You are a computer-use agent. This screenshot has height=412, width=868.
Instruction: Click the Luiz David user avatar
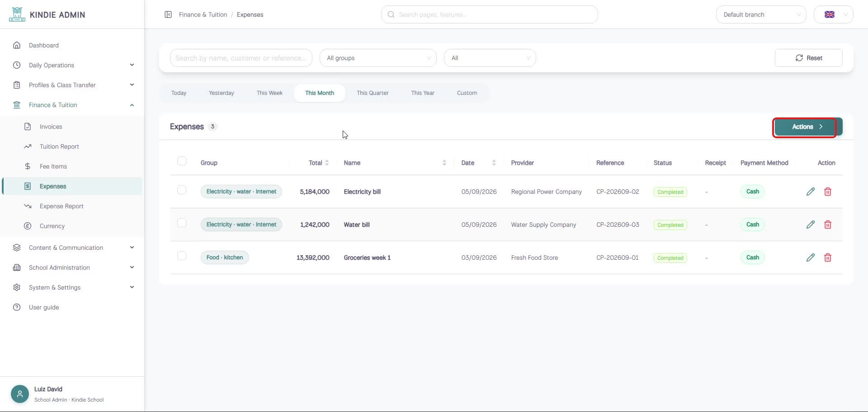(x=20, y=394)
